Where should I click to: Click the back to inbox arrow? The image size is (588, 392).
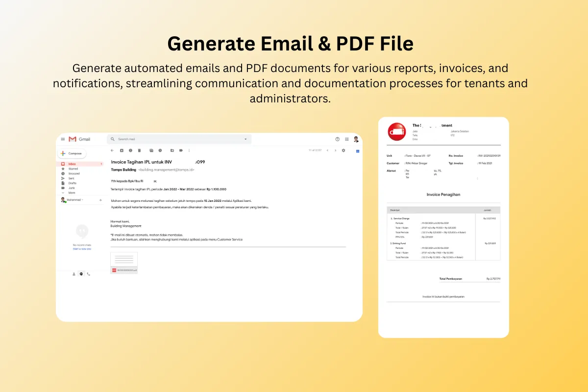tap(112, 150)
